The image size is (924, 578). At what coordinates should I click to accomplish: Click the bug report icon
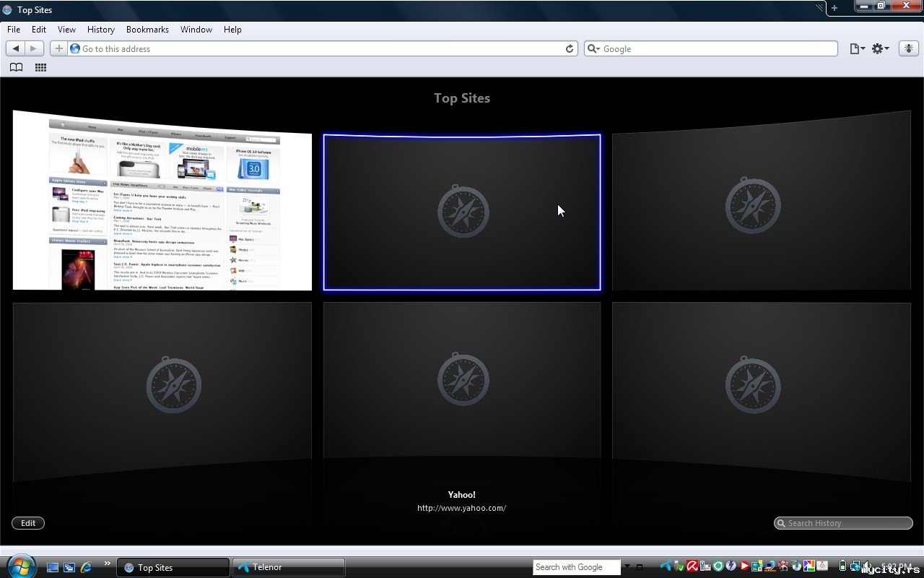(x=907, y=48)
